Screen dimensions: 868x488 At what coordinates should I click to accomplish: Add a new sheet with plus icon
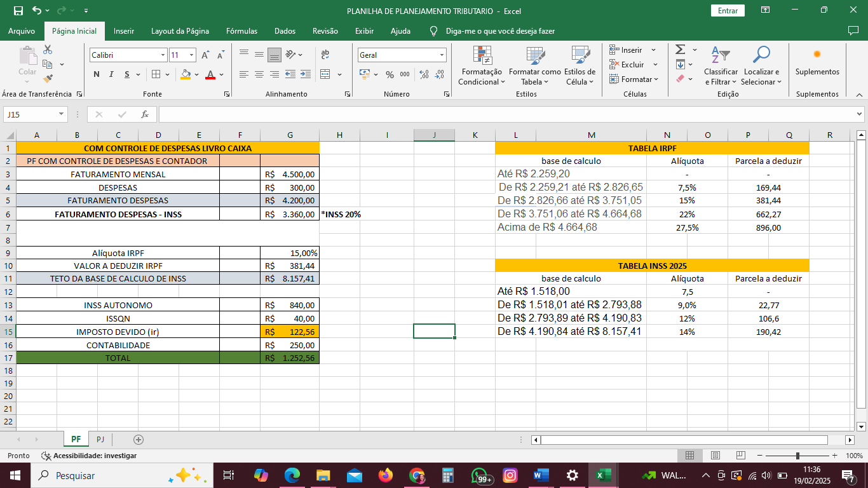pyautogui.click(x=139, y=439)
